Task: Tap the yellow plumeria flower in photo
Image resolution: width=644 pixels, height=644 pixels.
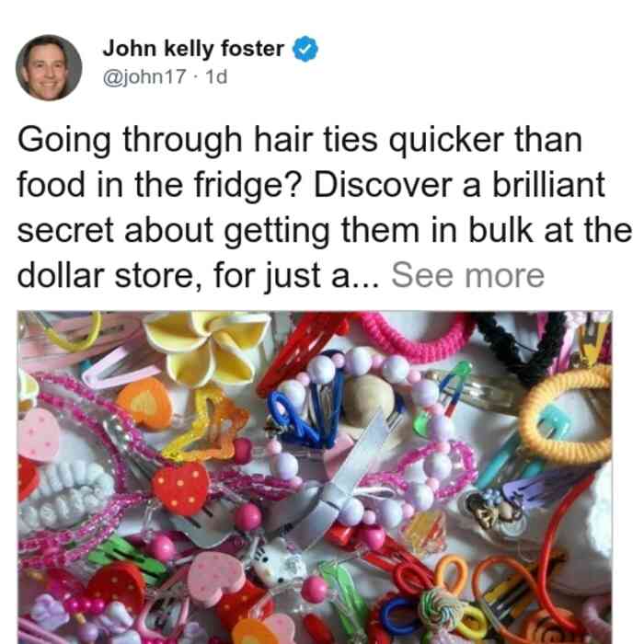Action: click(x=207, y=347)
